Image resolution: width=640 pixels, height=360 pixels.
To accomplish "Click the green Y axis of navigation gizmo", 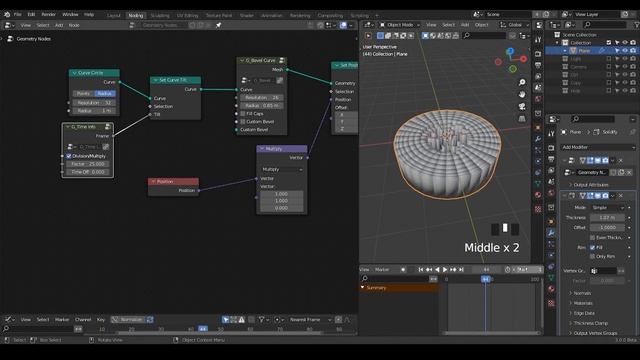I will 513,69.
